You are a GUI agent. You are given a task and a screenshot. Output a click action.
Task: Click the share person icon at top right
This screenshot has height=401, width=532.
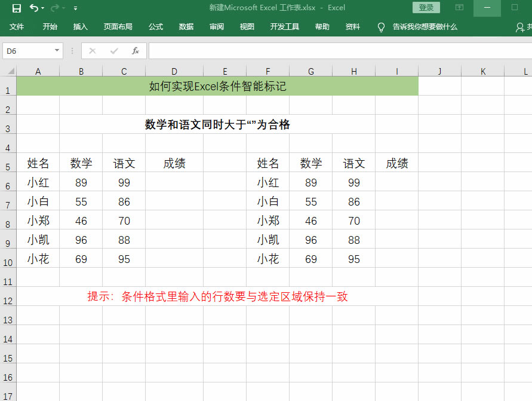pyautogui.click(x=520, y=27)
